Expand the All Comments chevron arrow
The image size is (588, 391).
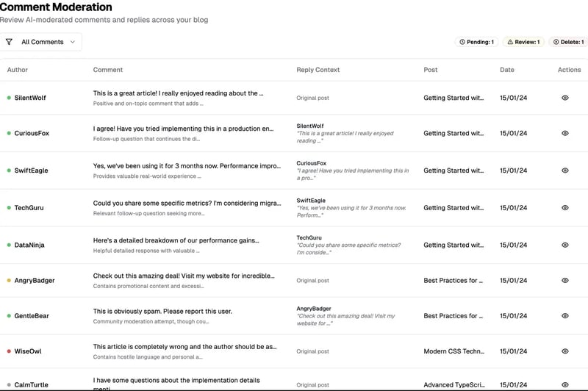click(x=73, y=42)
